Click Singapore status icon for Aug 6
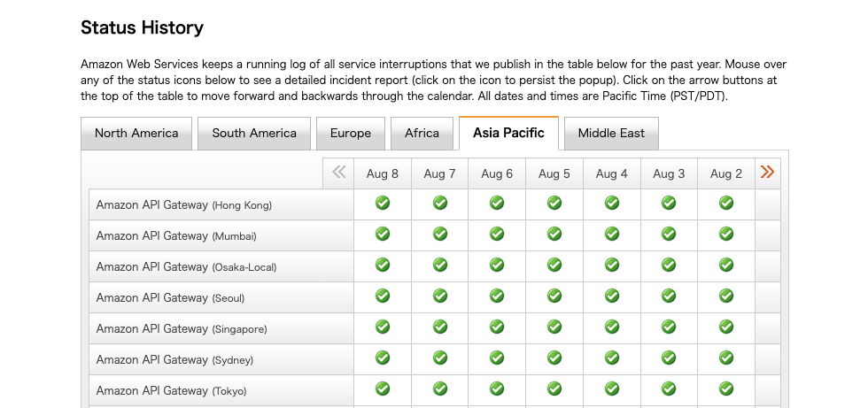 497,327
